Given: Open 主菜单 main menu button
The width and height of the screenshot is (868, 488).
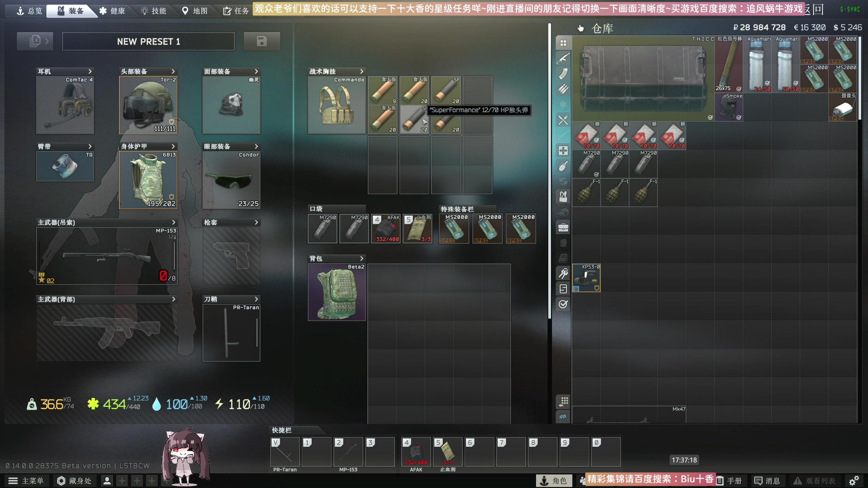Looking at the screenshot, I should (x=26, y=481).
